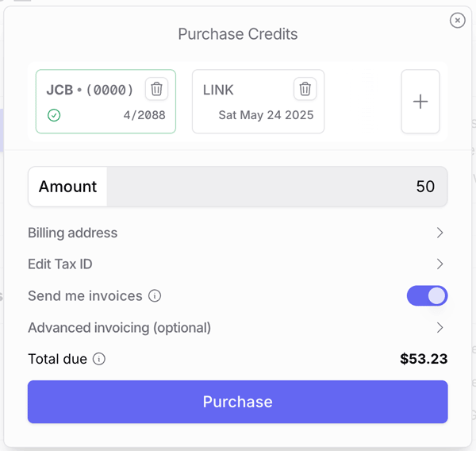Toggle the Send me invoices switch
This screenshot has height=451, width=476.
pos(427,295)
